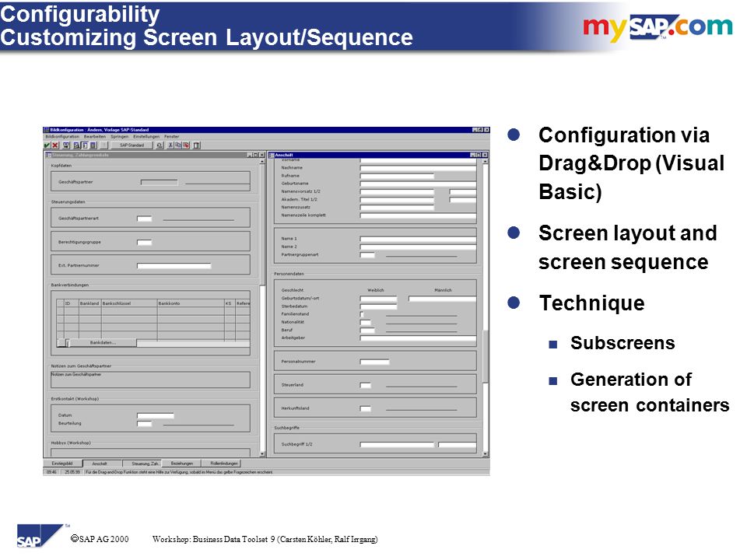
Task: Click the Herkunftsland input field
Action: 366,408
